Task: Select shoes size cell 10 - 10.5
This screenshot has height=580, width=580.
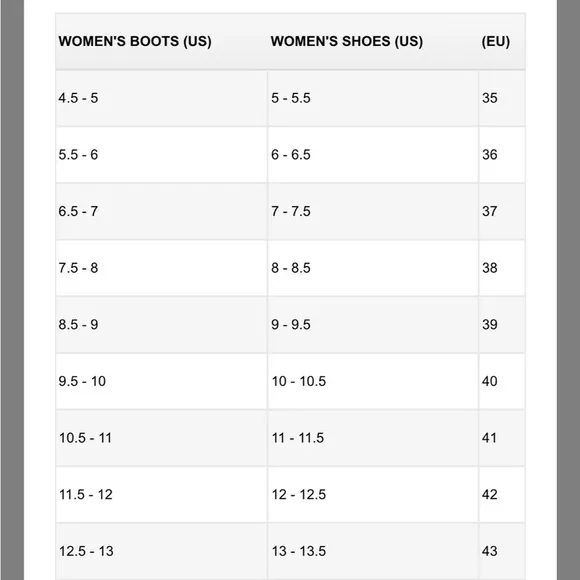Action: 373,381
